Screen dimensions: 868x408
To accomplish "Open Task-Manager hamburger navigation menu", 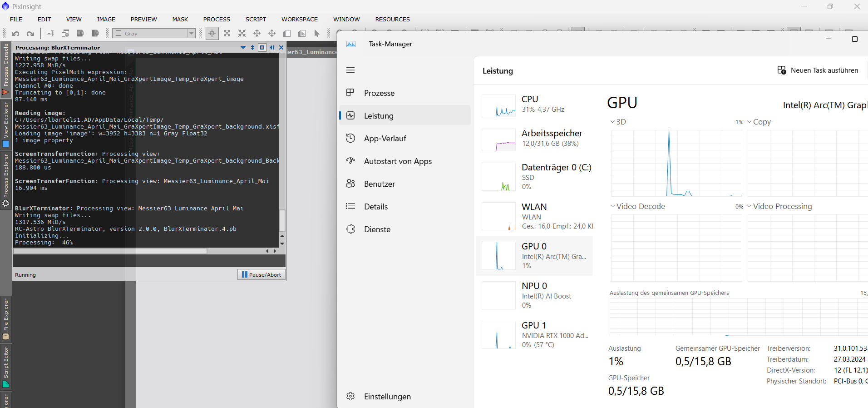I will coord(350,70).
